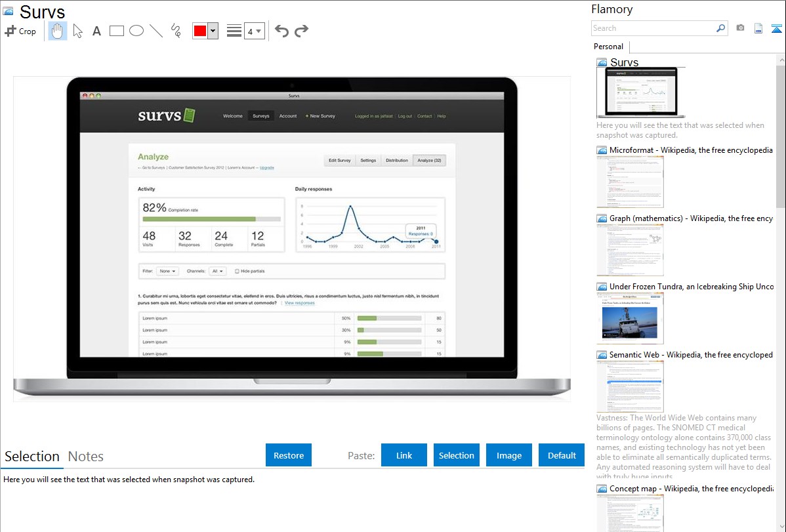Paste as Image button
This screenshot has height=532, width=786.
pyautogui.click(x=508, y=455)
